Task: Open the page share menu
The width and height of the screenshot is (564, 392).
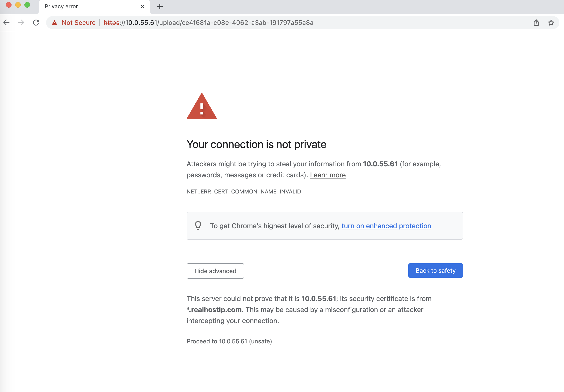Action: click(536, 23)
